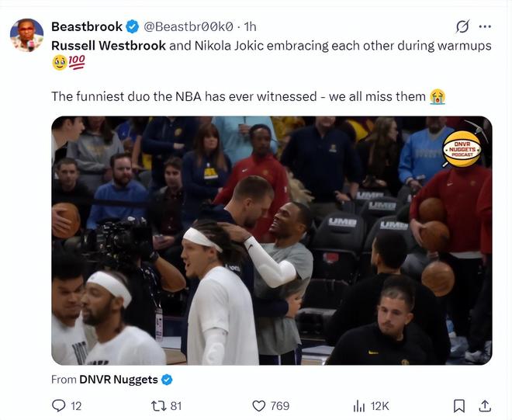Click Beastbrook's blue verified badge
This screenshot has width=512, height=420.
[x=133, y=27]
